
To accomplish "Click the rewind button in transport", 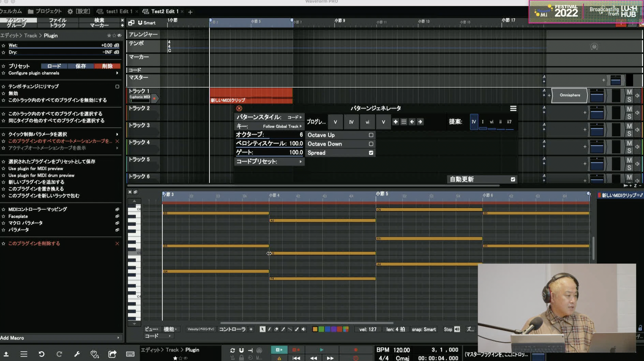I will click(313, 358).
